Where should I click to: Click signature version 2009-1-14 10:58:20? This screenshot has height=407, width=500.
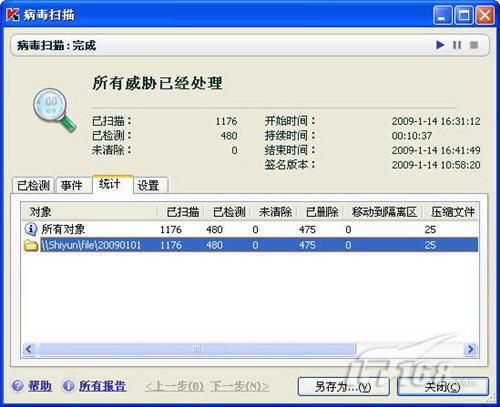tap(436, 165)
